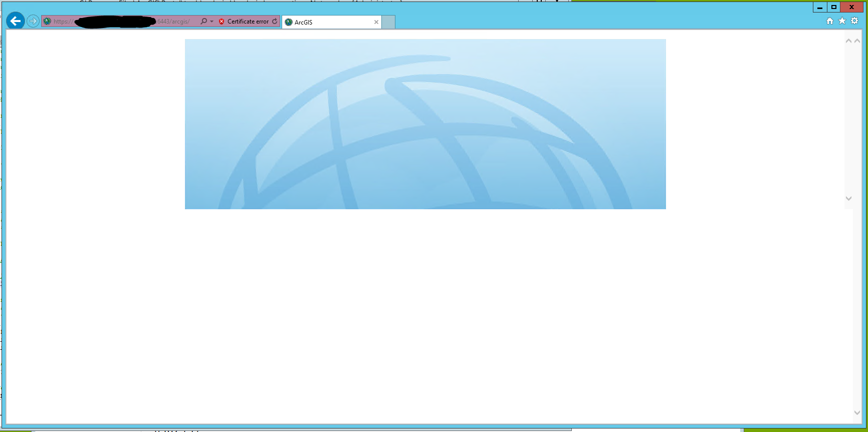Viewport: 868px width, 432px height.
Task: Open Favorites star icon
Action: pos(842,21)
